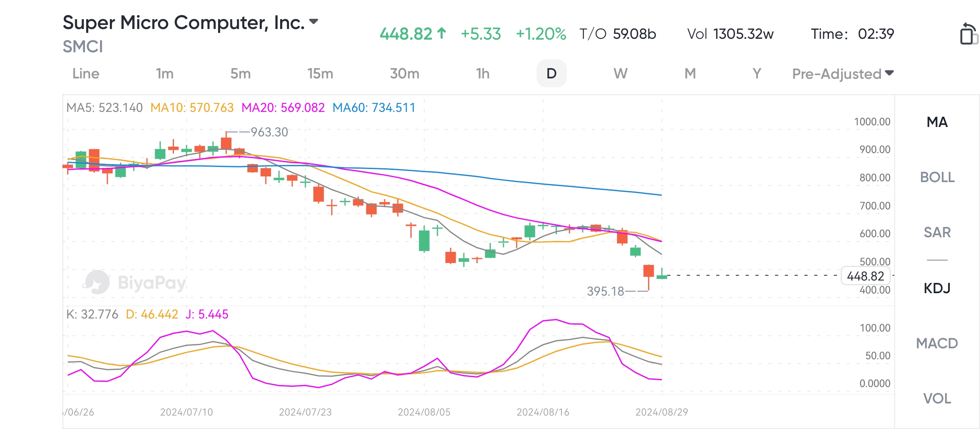The width and height of the screenshot is (980, 441).
Task: Click the Vol 1305.32w value
Action: (730, 34)
